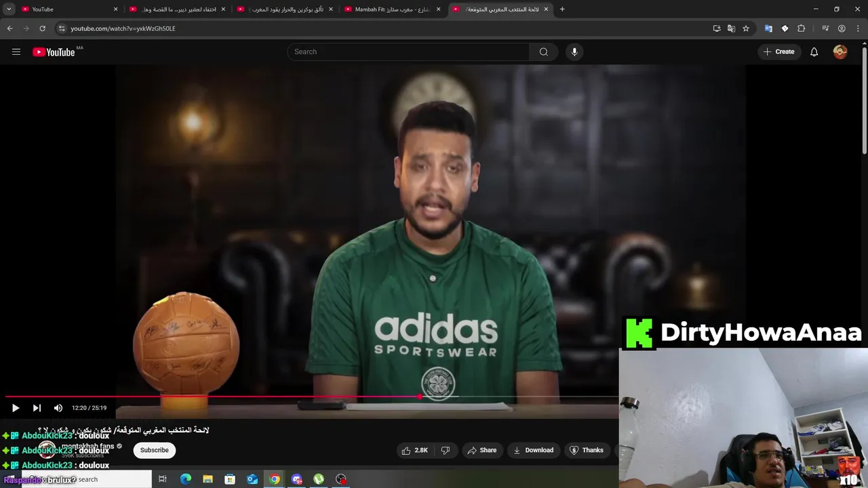Open the Chrome profile icon
This screenshot has width=868, height=488.
[x=842, y=28]
